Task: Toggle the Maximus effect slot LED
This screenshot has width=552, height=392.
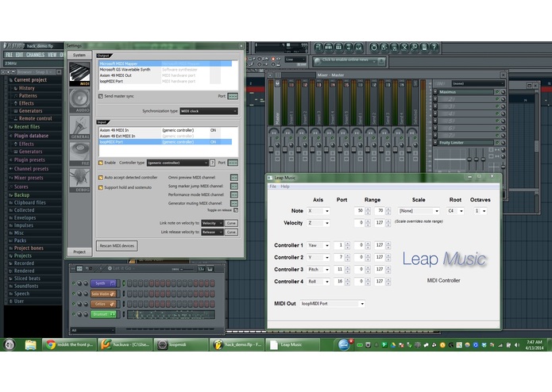Action: [x=497, y=92]
